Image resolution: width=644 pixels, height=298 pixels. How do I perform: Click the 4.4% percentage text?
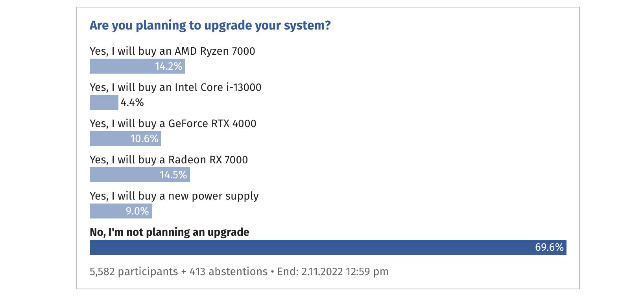coord(132,103)
